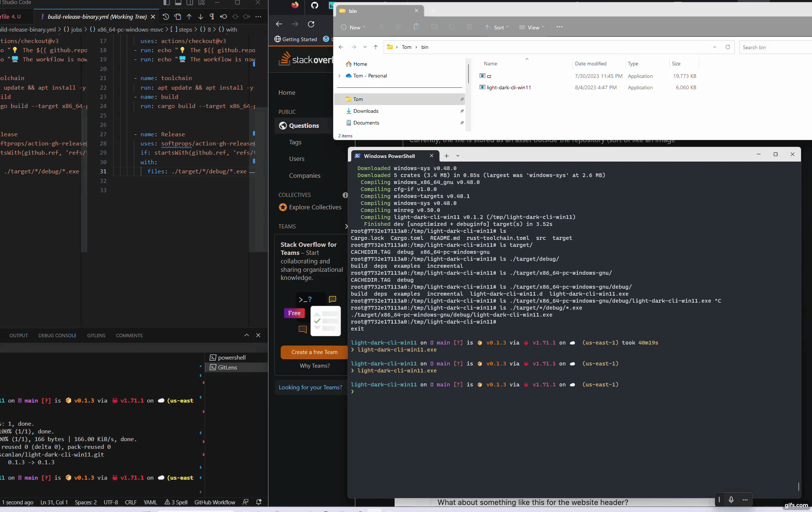Toggle primary sidebar layout icon in the title bar
The height and width of the screenshot is (512, 812).
(x=166, y=3)
